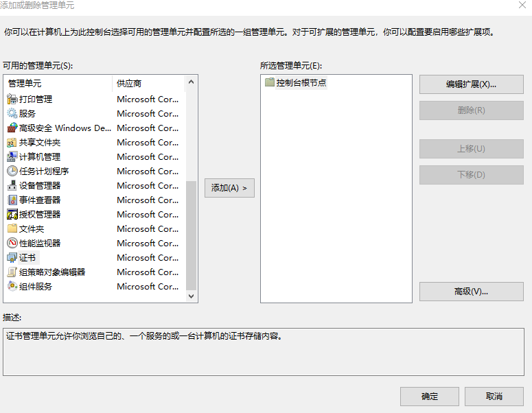Click the 描述 description text box
The width and height of the screenshot is (532, 413).
tap(264, 352)
